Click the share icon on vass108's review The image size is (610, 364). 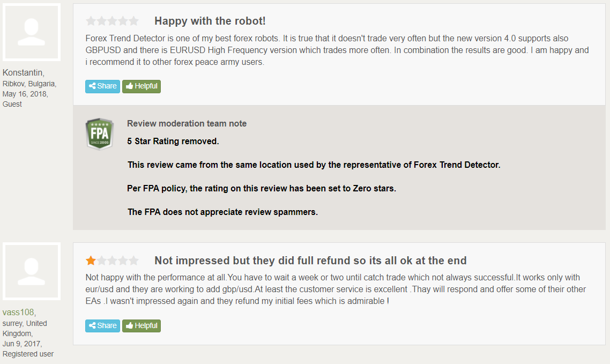[92, 325]
